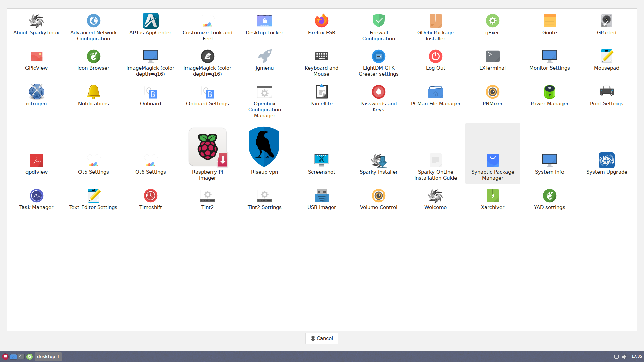Launch Raspberry Pi Imager
644x362 pixels.
tap(207, 154)
